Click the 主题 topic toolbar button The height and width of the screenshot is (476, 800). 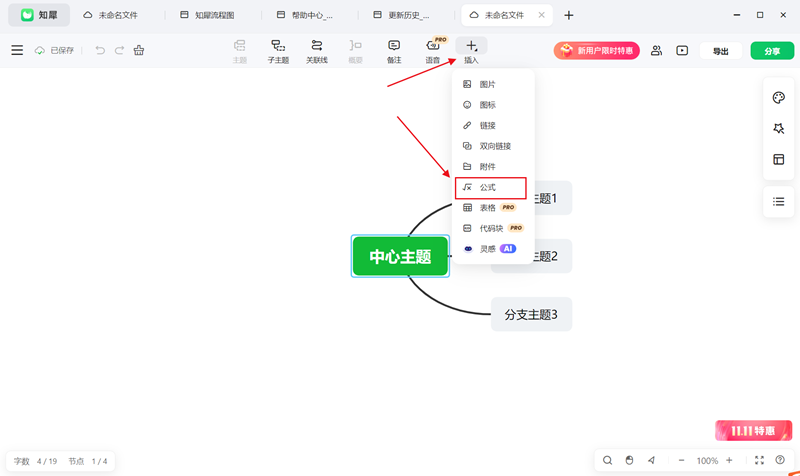click(239, 52)
